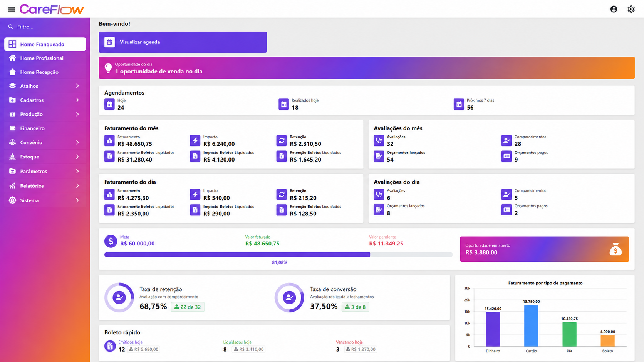This screenshot has width=644, height=362.
Task: Click Faturamento por tipo de pagamento title
Action: (x=545, y=283)
